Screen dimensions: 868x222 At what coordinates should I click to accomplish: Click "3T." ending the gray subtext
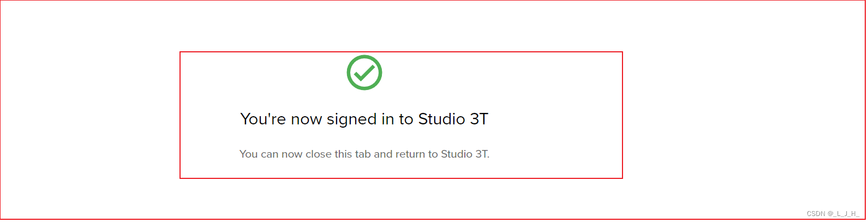coord(482,154)
